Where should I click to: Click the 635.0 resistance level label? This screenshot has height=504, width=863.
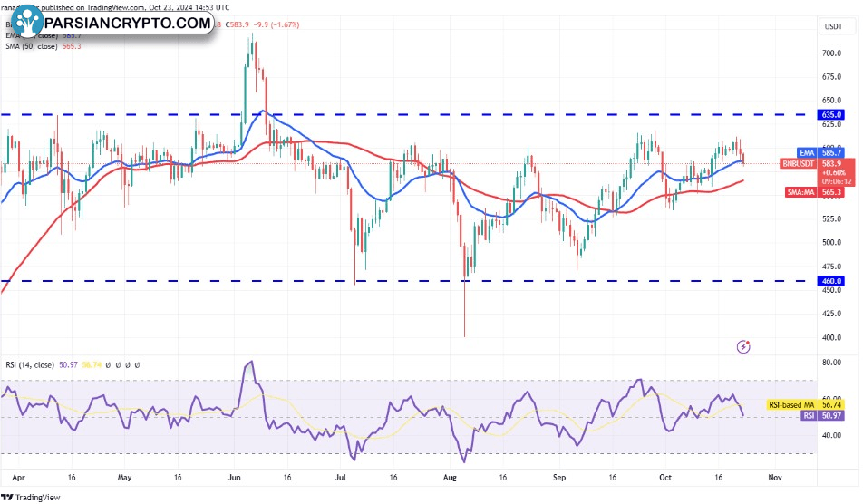[x=831, y=114]
